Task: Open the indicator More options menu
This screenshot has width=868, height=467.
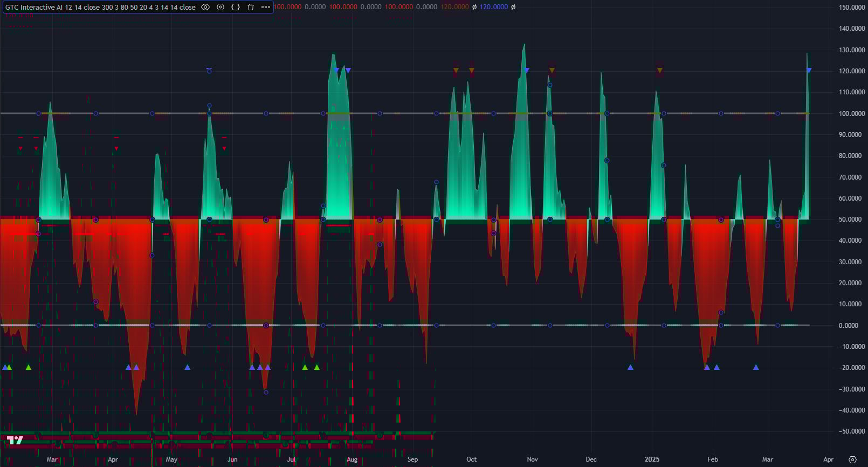Action: [x=266, y=7]
